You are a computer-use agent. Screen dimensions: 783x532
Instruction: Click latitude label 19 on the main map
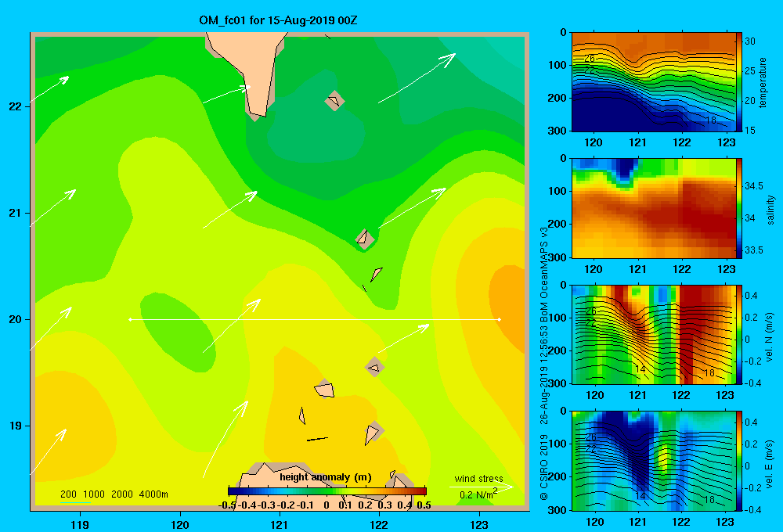tap(16, 426)
